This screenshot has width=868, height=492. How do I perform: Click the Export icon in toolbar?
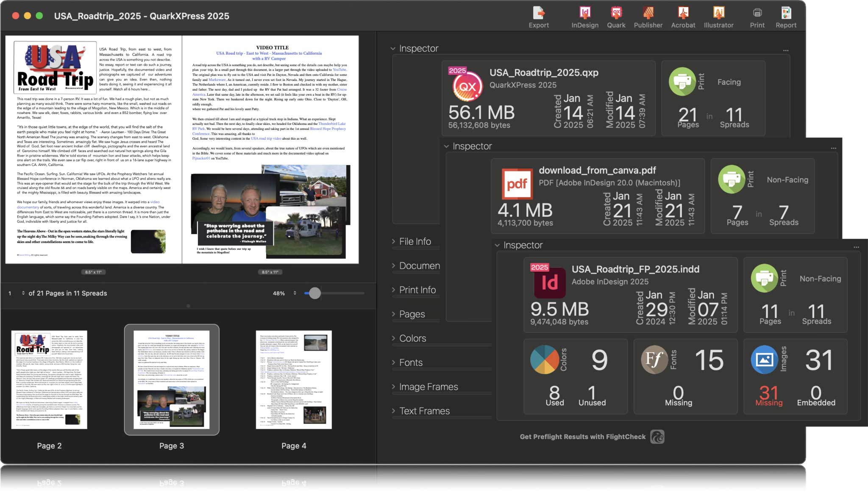539,13
